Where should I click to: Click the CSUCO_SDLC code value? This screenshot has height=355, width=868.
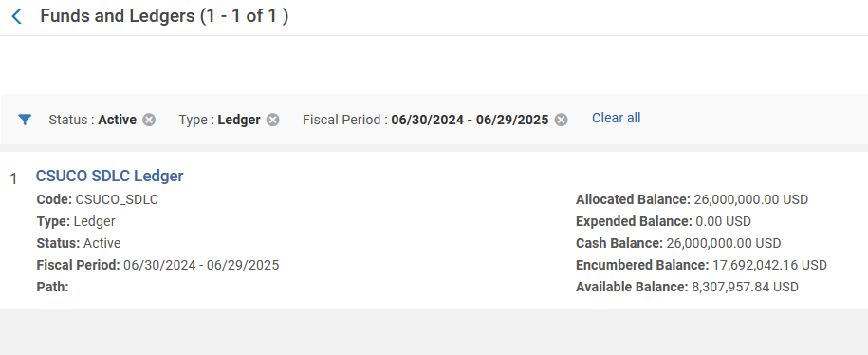117,199
